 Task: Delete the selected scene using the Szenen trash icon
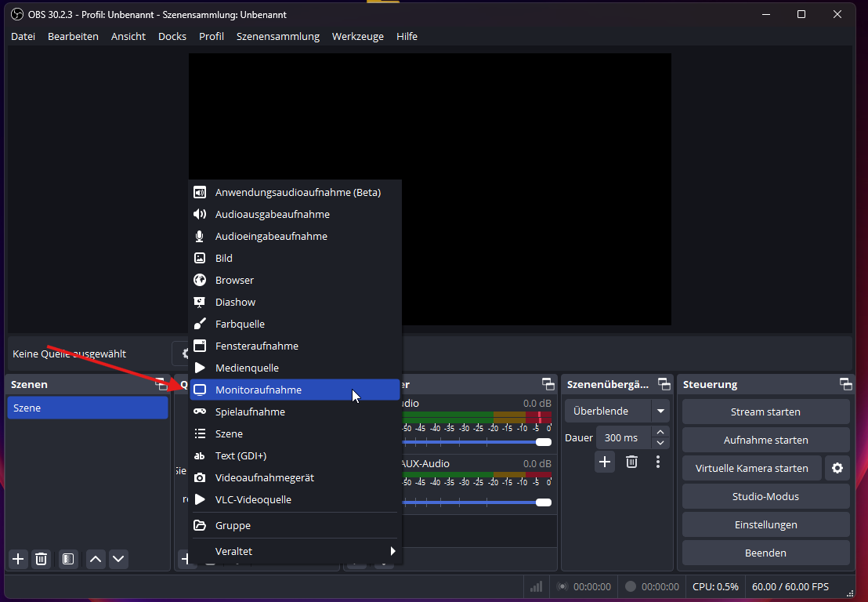[41, 559]
